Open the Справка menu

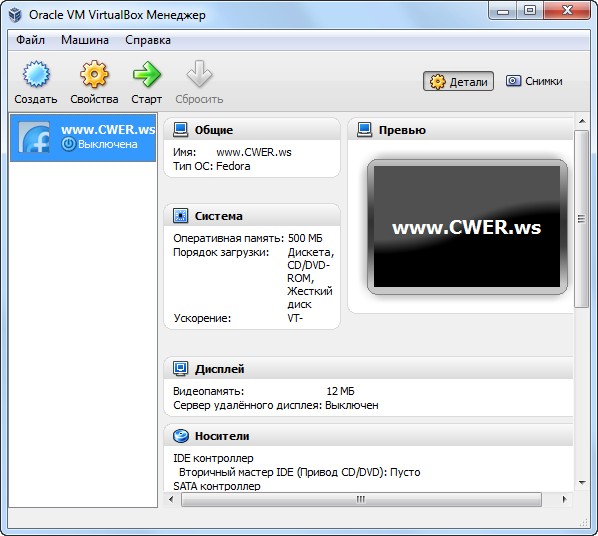(148, 40)
